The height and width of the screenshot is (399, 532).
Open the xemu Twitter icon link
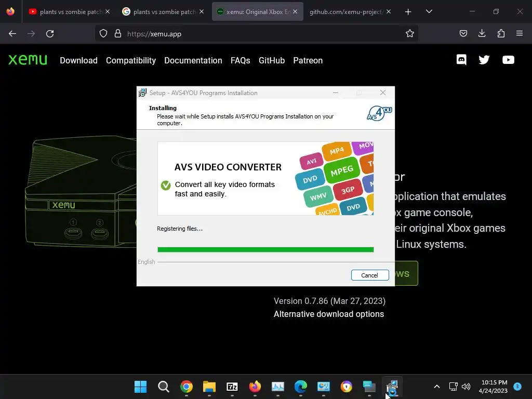tap(484, 60)
